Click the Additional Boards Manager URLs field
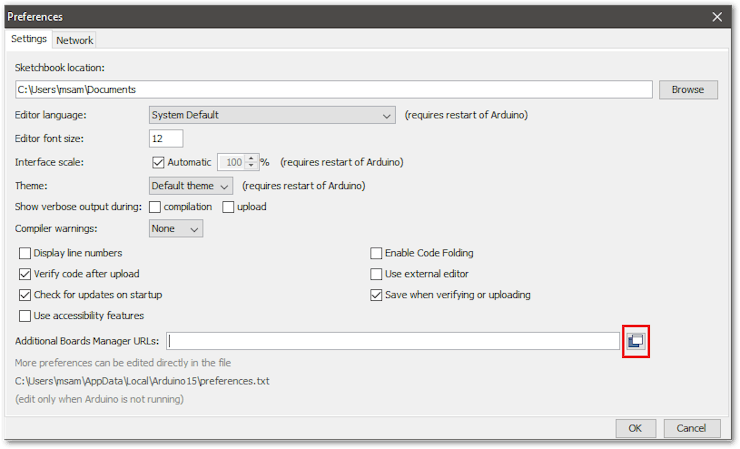Screen dimensions: 740x449 click(x=393, y=341)
